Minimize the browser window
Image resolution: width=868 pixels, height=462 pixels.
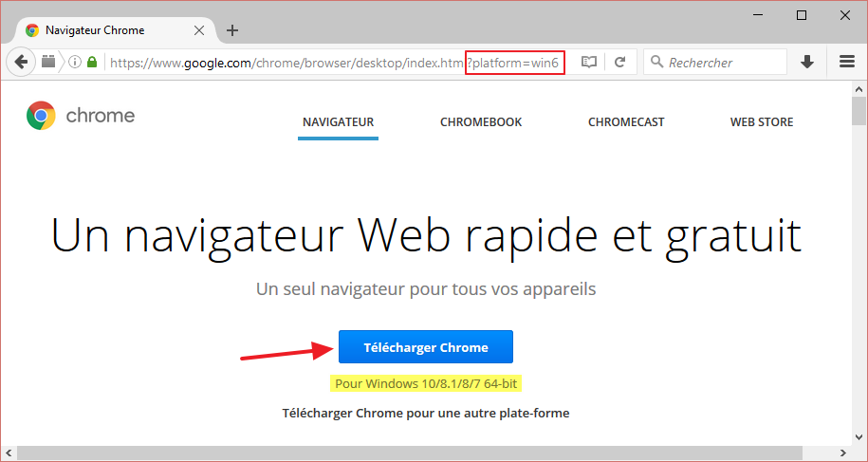click(x=758, y=15)
